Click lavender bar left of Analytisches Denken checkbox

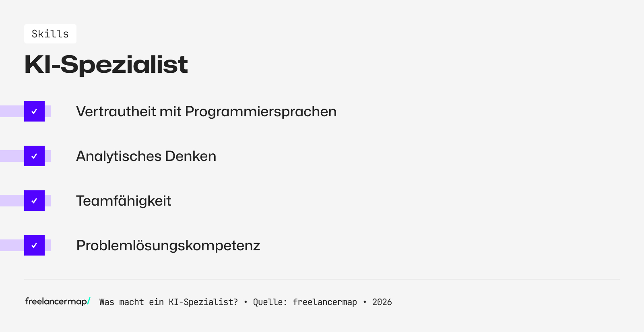click(12, 156)
